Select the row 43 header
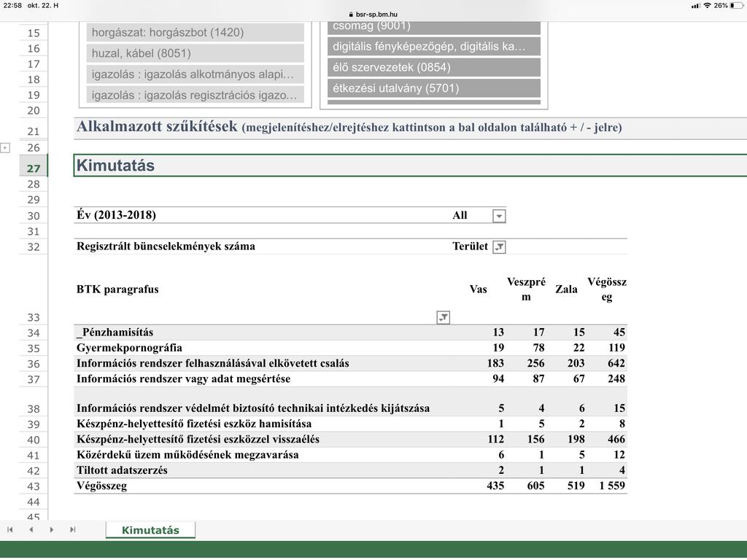 [x=34, y=486]
